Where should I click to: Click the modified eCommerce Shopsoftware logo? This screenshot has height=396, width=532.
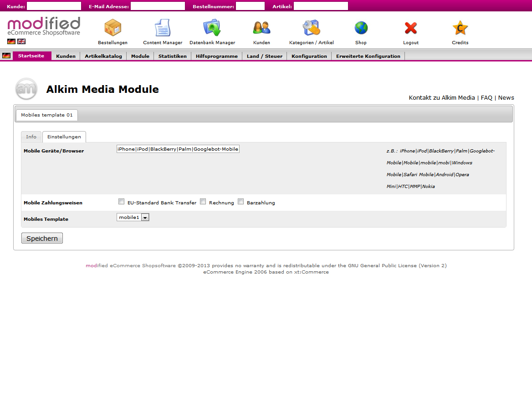[x=44, y=26]
